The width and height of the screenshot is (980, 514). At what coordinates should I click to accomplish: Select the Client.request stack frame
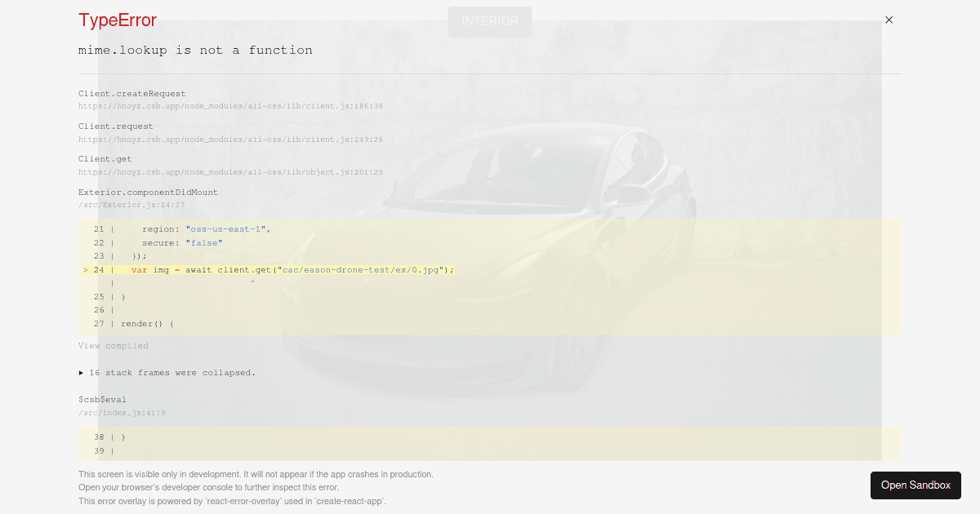115,126
